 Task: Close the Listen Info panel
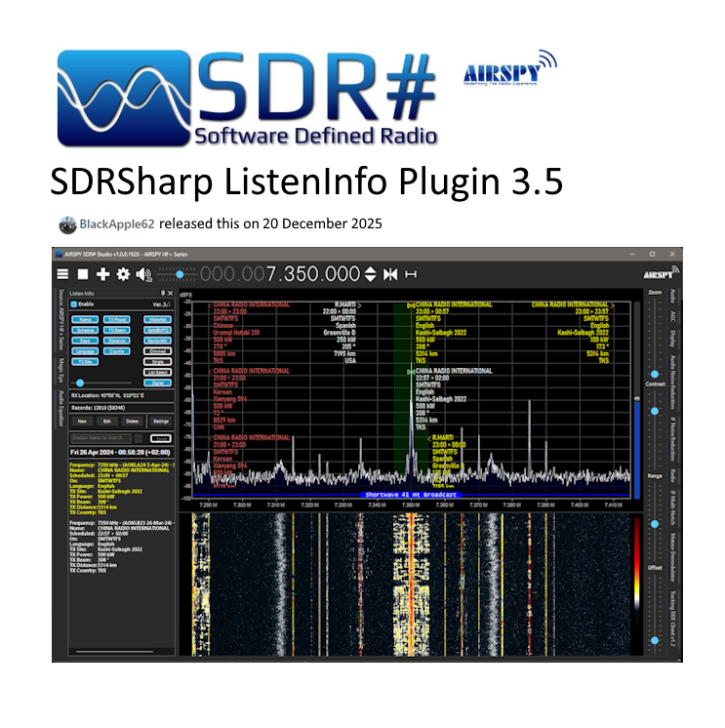point(171,293)
